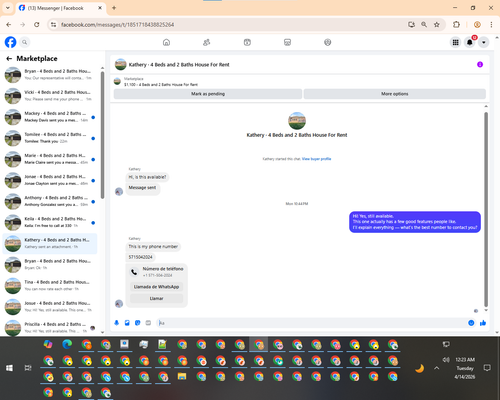500x400 pixels.
Task: Open the emoji picker in message box
Action: tap(471, 323)
